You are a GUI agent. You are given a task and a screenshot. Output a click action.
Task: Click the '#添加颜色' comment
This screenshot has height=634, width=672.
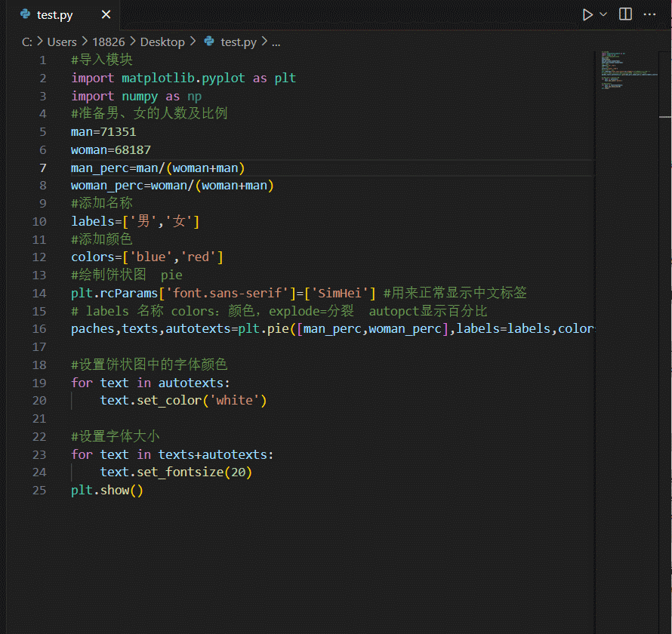tap(102, 239)
